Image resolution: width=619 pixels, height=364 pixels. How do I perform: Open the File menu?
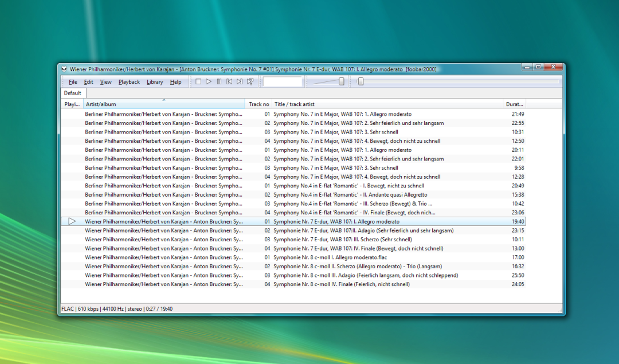pos(73,82)
